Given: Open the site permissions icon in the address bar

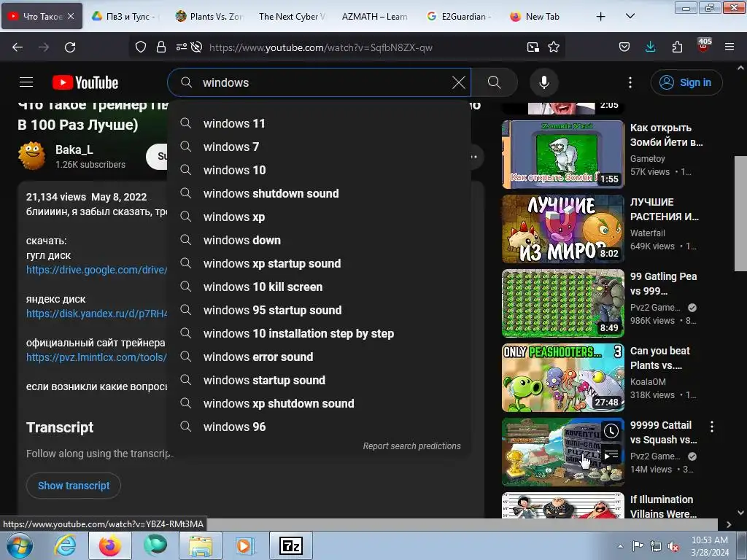Looking at the screenshot, I should tap(182, 47).
